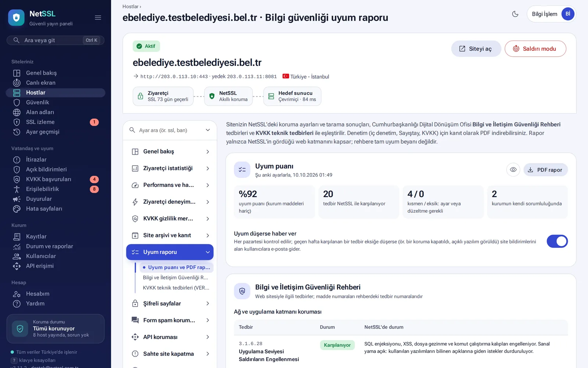The width and height of the screenshot is (588, 368).
Task: Open the Koruma durumu status card
Action: coord(55,329)
